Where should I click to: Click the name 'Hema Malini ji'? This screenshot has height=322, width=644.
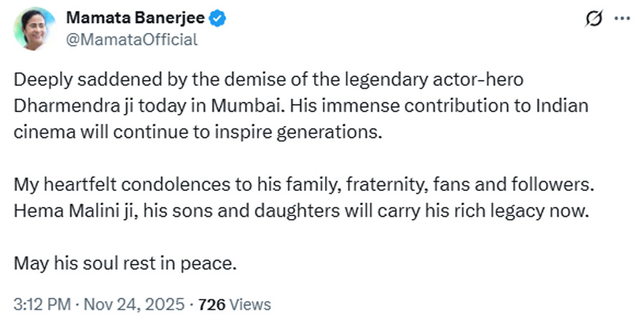(x=65, y=211)
